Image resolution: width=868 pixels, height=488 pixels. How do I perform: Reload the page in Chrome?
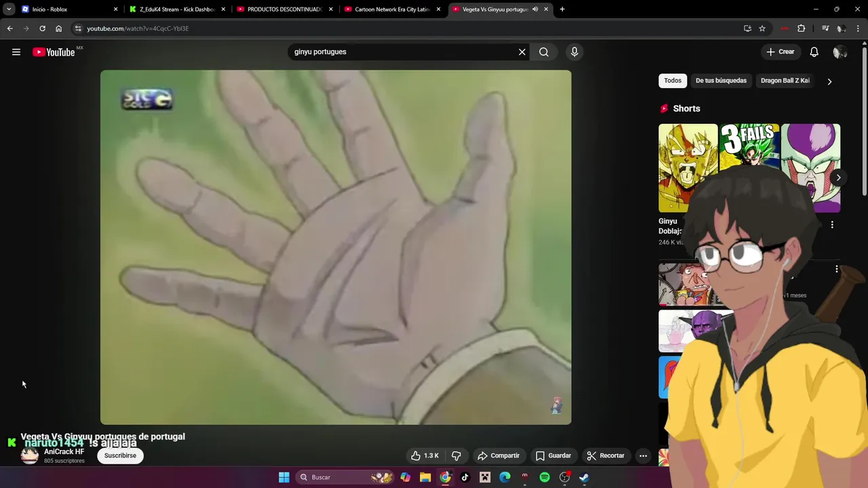tap(42, 28)
